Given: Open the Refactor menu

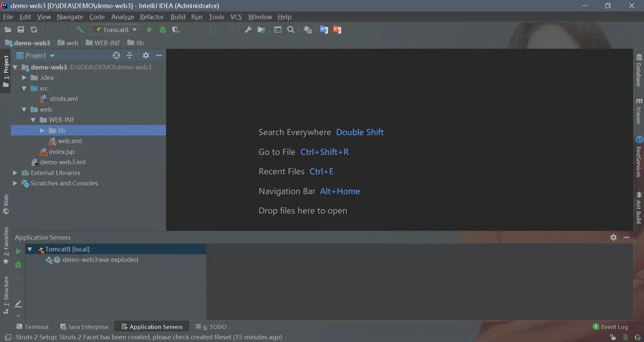Looking at the screenshot, I should tap(152, 17).
